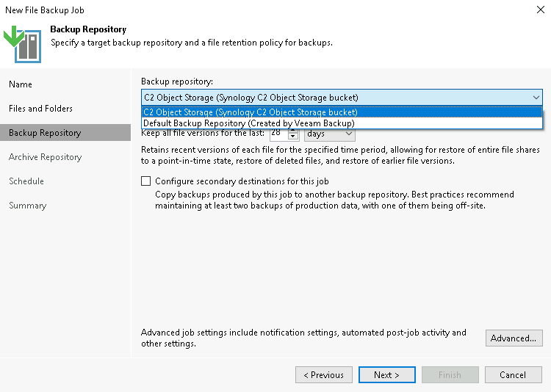The width and height of the screenshot is (551, 392).
Task: Click the retention days number field
Action: click(279, 134)
